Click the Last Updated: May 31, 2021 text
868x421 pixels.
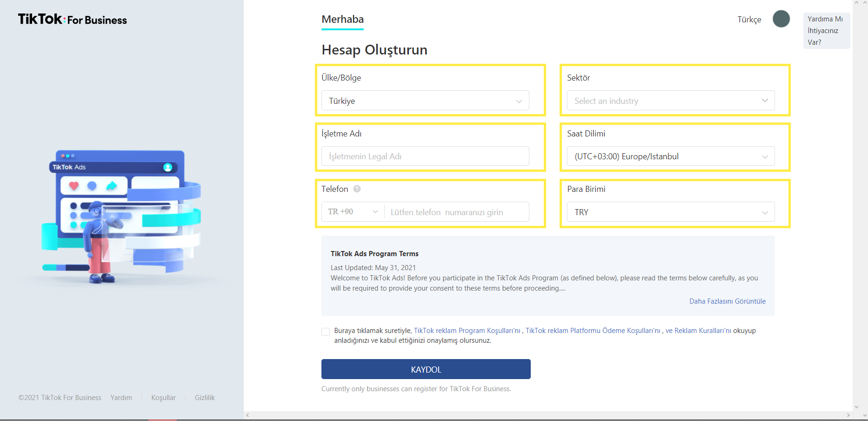pyautogui.click(x=373, y=268)
